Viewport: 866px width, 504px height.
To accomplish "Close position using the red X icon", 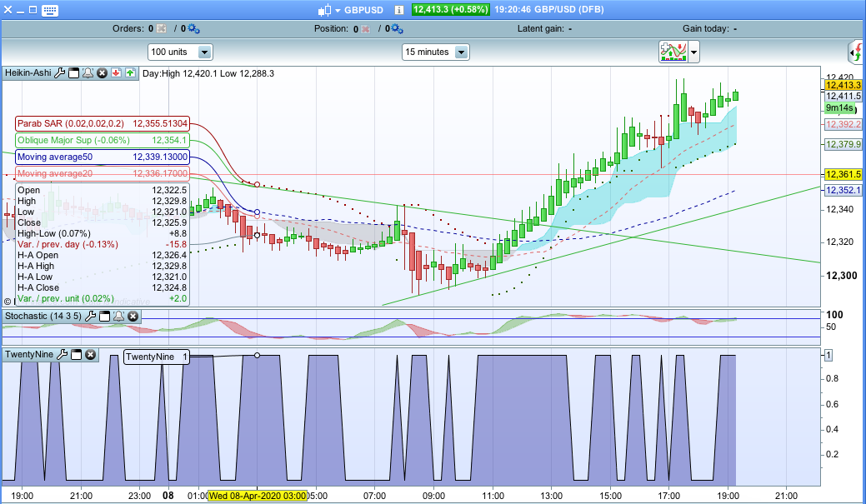I will tap(365, 28).
